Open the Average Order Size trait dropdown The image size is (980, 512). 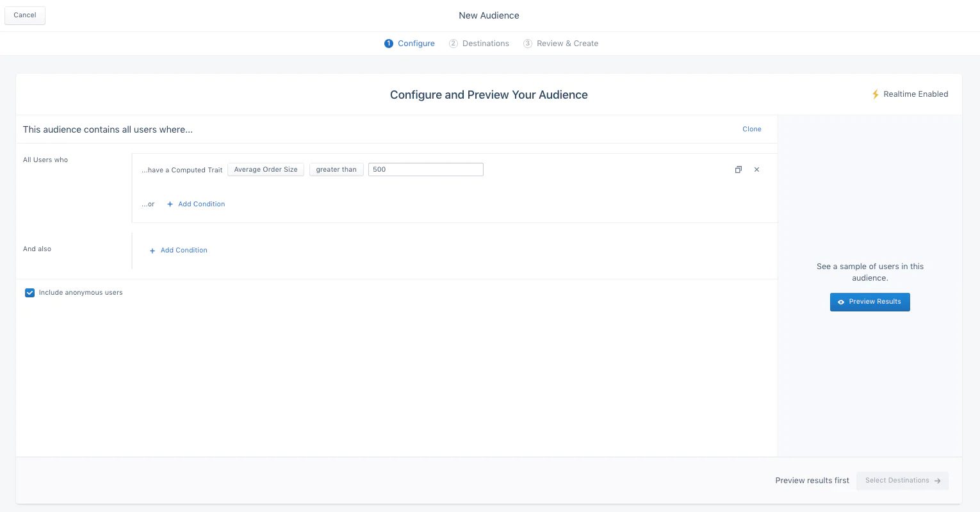coord(265,170)
